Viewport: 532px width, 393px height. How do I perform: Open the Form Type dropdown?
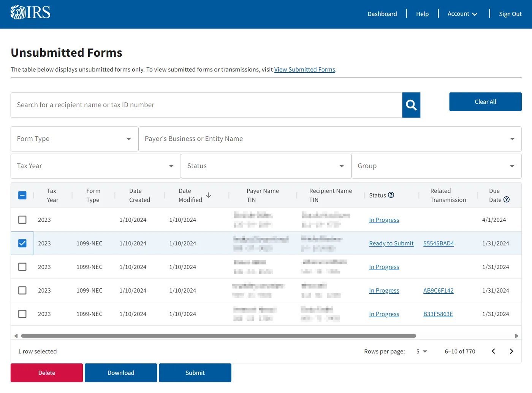tap(74, 139)
